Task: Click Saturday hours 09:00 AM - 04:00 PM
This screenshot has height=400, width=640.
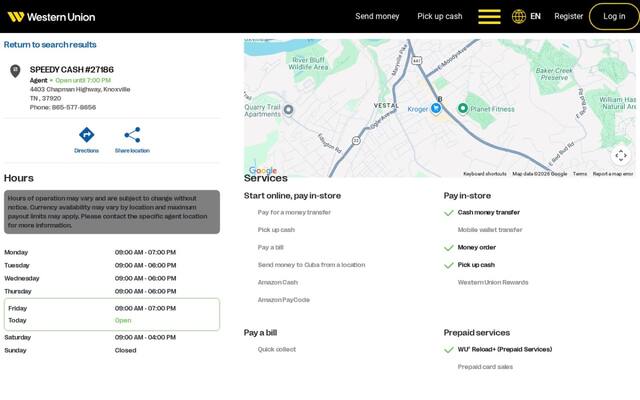Action: click(145, 337)
